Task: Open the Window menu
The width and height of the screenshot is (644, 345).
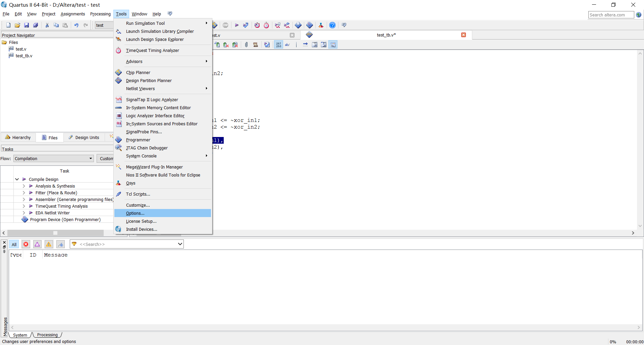Action: (140, 14)
